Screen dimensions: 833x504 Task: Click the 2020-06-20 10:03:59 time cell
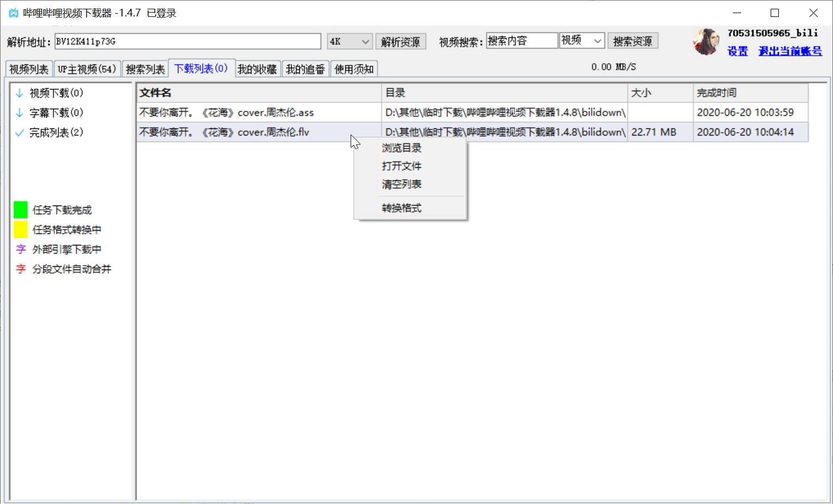tap(750, 113)
